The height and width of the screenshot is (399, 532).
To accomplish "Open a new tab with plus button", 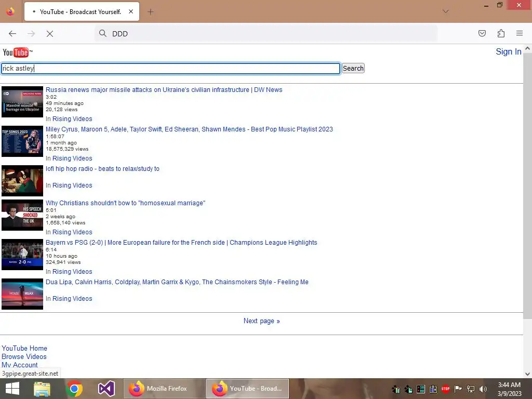I will click(150, 12).
